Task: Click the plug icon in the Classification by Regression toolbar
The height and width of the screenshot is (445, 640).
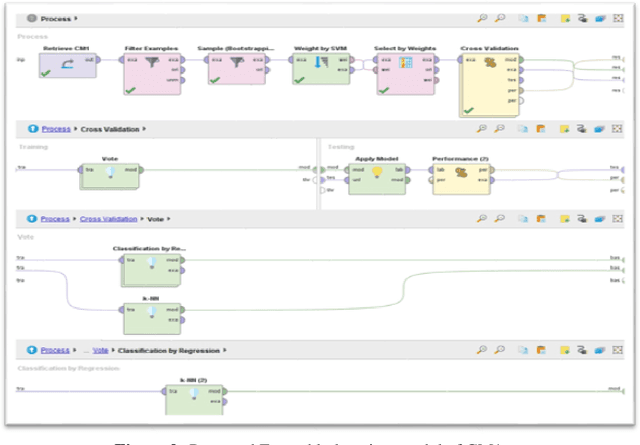Action: [x=582, y=350]
